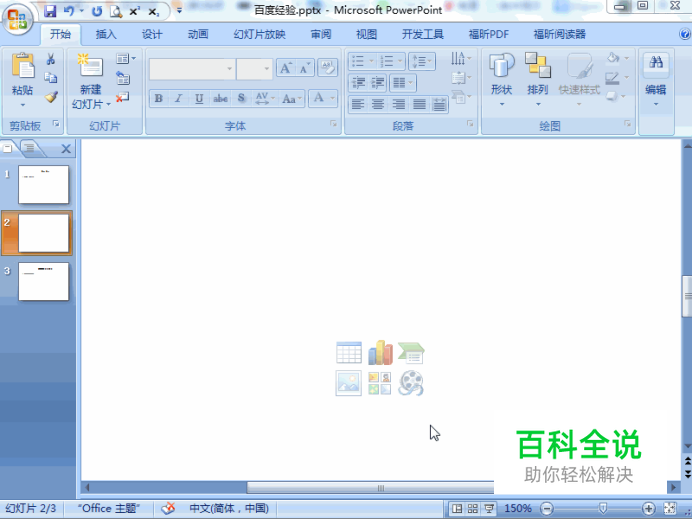This screenshot has width=692, height=519.
Task: Switch to the Insert (插入) tab
Action: tap(106, 34)
